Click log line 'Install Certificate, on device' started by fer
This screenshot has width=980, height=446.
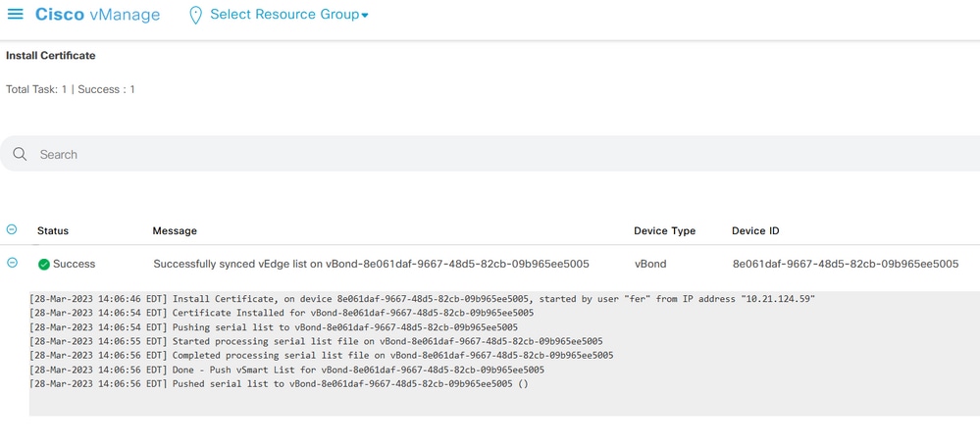(x=422, y=299)
